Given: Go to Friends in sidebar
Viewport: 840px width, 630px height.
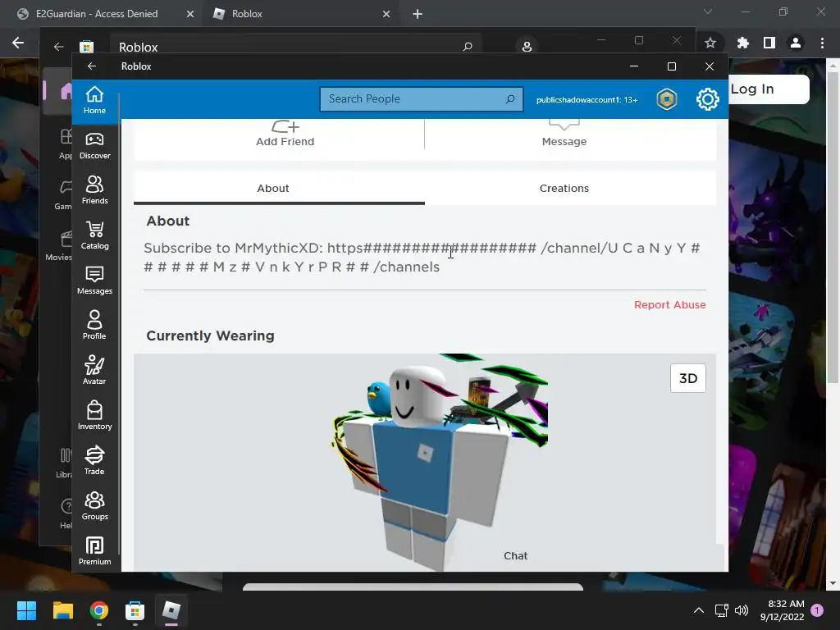Looking at the screenshot, I should [94, 190].
